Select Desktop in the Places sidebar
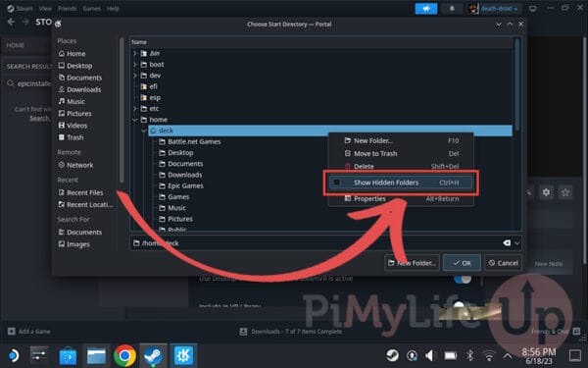The image size is (588, 368). tap(75, 66)
